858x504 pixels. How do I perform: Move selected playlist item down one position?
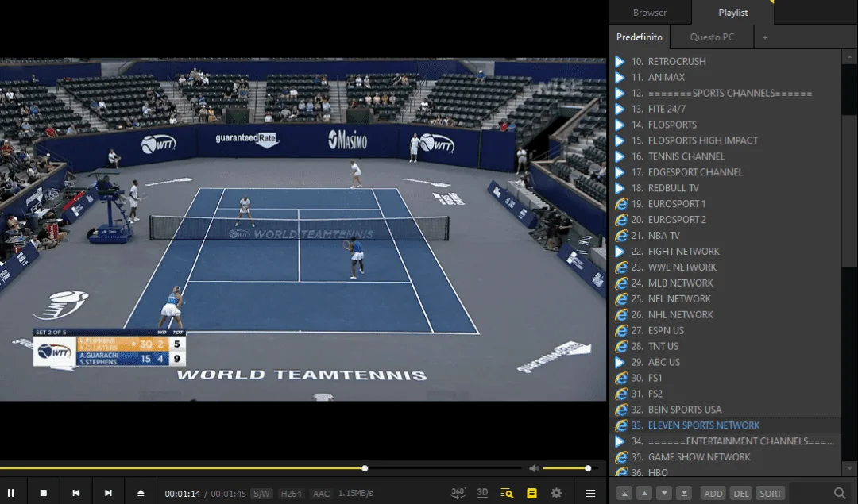pyautogui.click(x=663, y=493)
